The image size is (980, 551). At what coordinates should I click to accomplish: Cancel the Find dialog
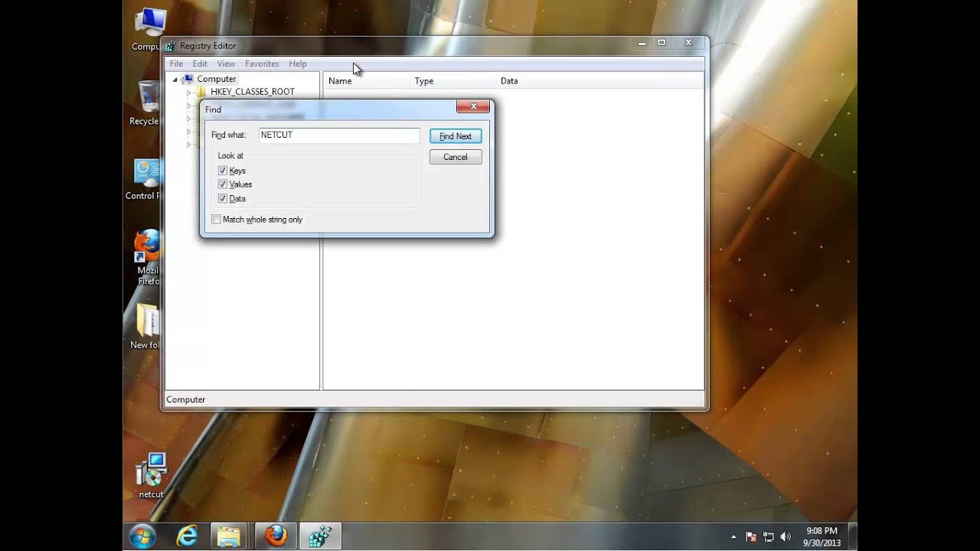(456, 157)
